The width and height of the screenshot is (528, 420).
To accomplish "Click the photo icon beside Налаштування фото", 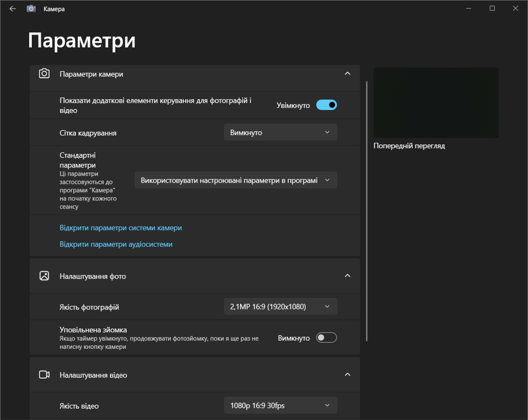I will tap(44, 276).
